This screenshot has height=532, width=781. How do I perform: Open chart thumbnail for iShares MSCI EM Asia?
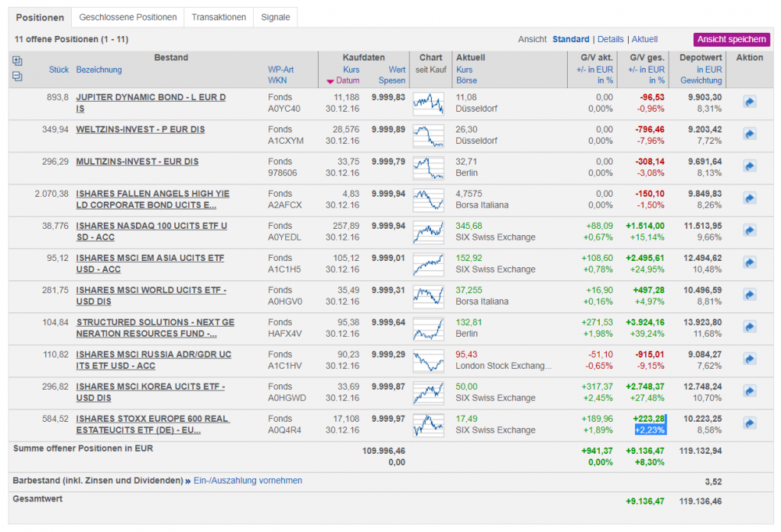click(x=429, y=263)
